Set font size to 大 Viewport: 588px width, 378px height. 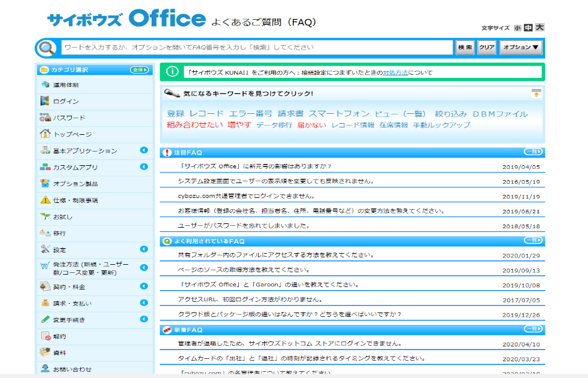point(540,28)
